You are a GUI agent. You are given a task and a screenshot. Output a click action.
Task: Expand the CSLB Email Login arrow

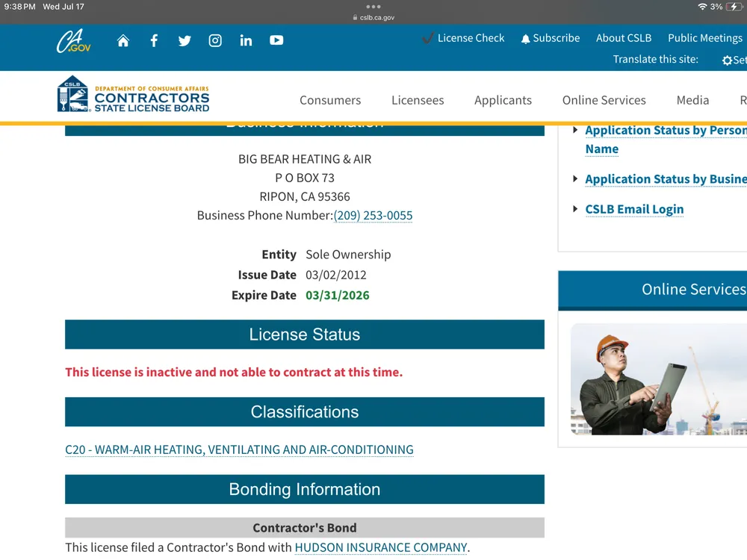[x=575, y=209]
